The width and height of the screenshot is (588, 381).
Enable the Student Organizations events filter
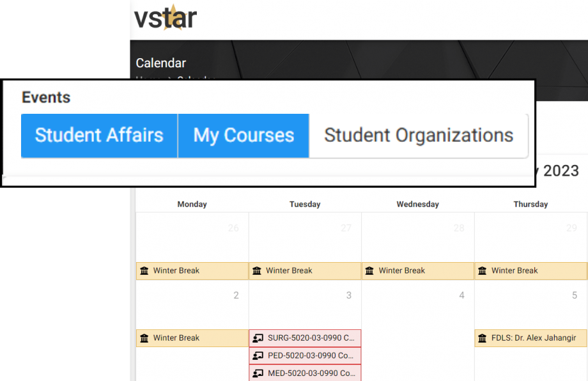coord(419,136)
